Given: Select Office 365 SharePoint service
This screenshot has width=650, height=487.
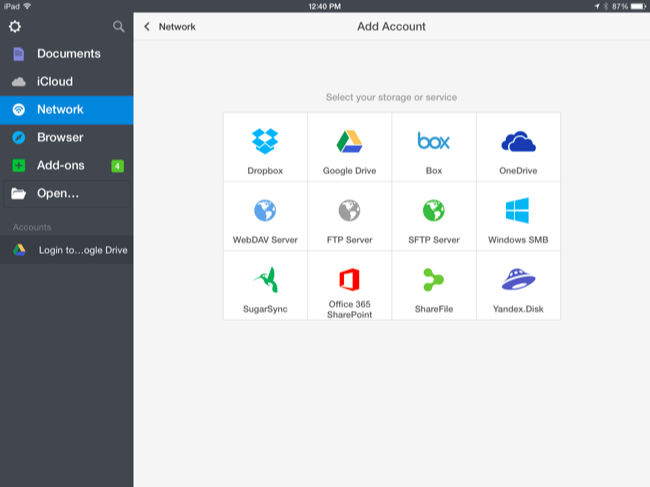Looking at the screenshot, I should coord(349,279).
